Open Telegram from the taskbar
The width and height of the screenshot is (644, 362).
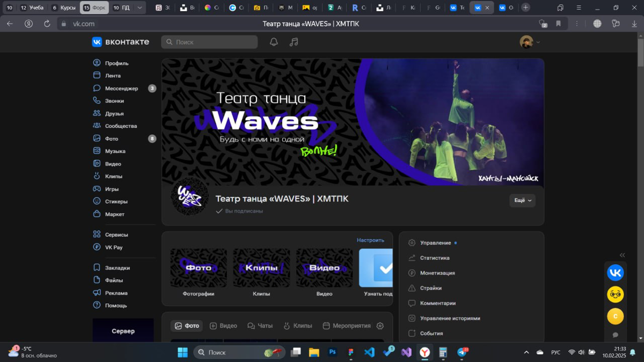point(462,352)
